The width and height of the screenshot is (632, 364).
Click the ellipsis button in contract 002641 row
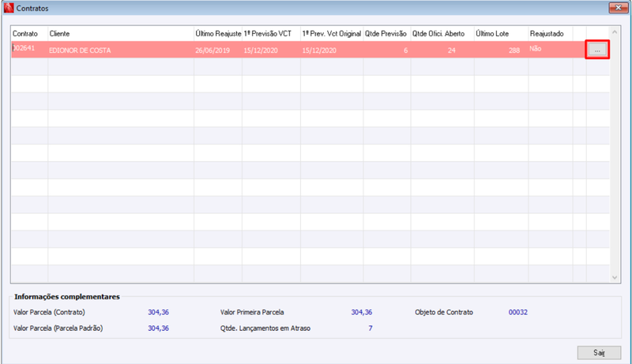point(597,50)
